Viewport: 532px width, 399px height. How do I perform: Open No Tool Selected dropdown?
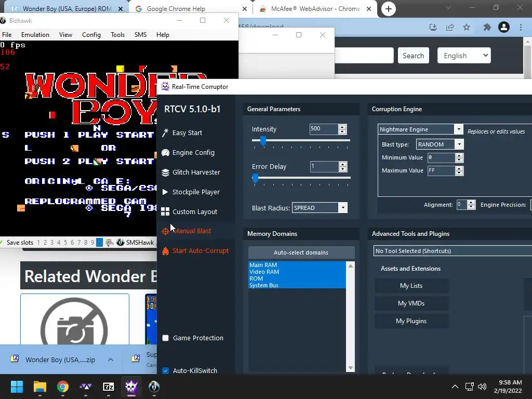(x=453, y=251)
